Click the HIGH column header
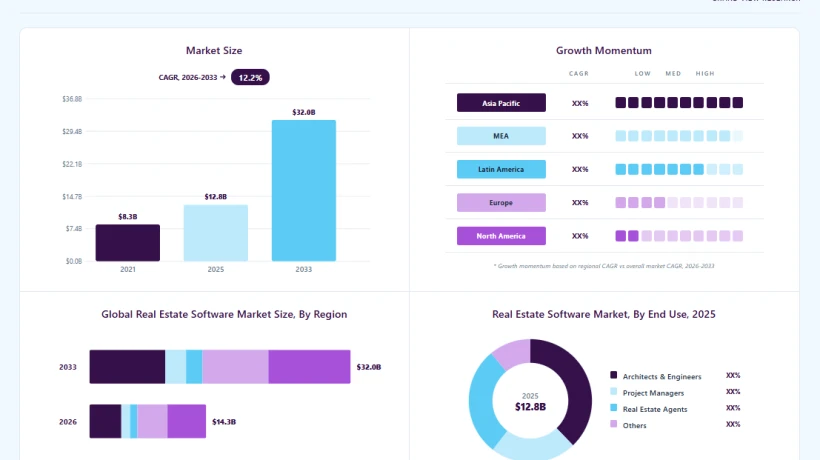This screenshot has width=820, height=460. pos(705,74)
